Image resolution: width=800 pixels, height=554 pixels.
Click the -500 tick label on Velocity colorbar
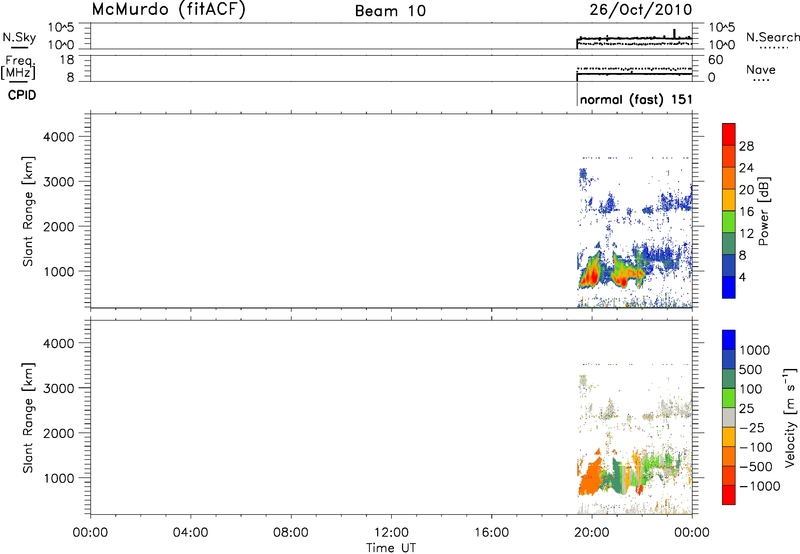pos(756,466)
